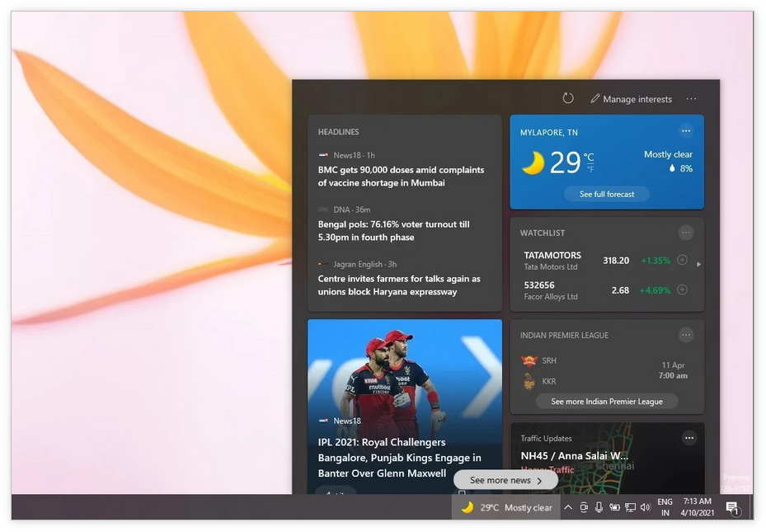Show hidden system tray icons
This screenshot has height=532, width=766.
click(x=567, y=507)
